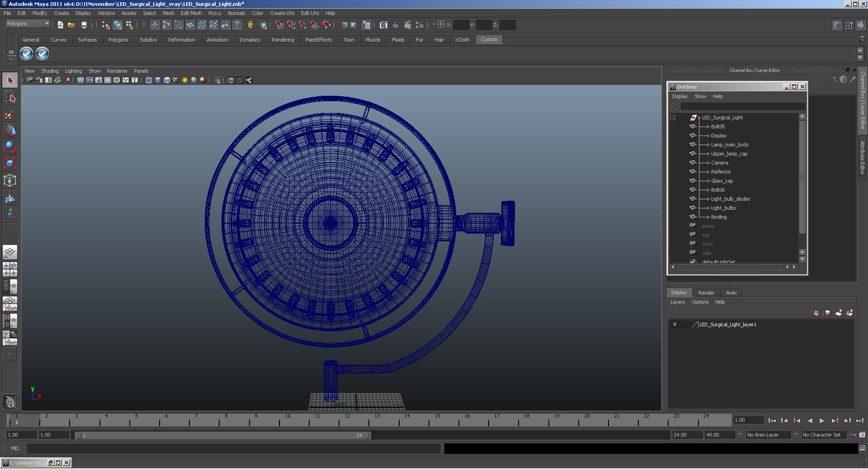Viewport: 868px width, 470px height.
Task: Open the Create UVs menu
Action: click(x=282, y=13)
